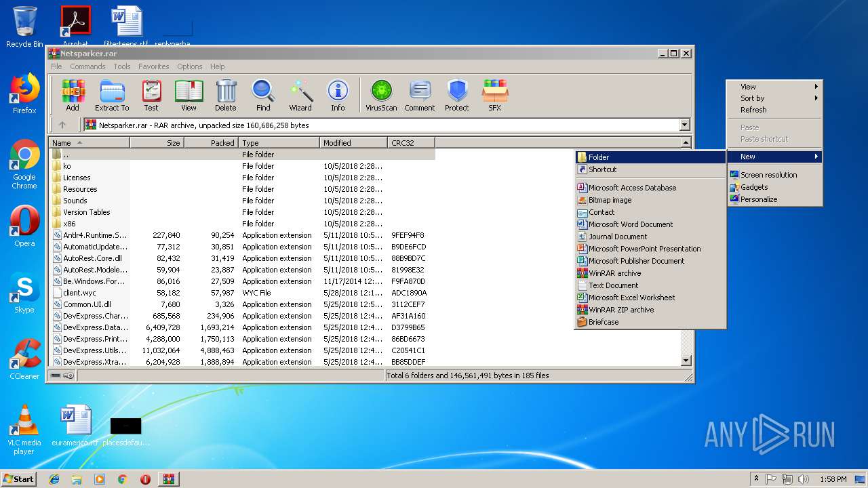Select the Resources folder row

point(243,189)
